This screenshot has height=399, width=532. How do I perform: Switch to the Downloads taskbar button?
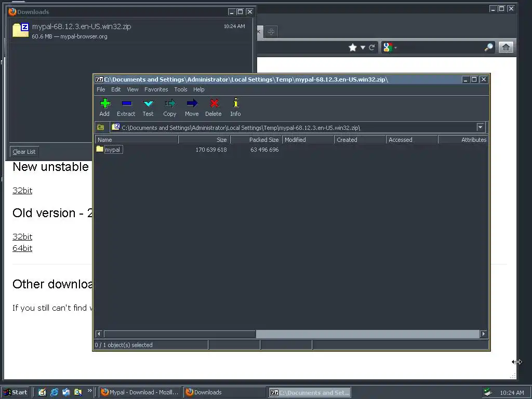coord(225,392)
